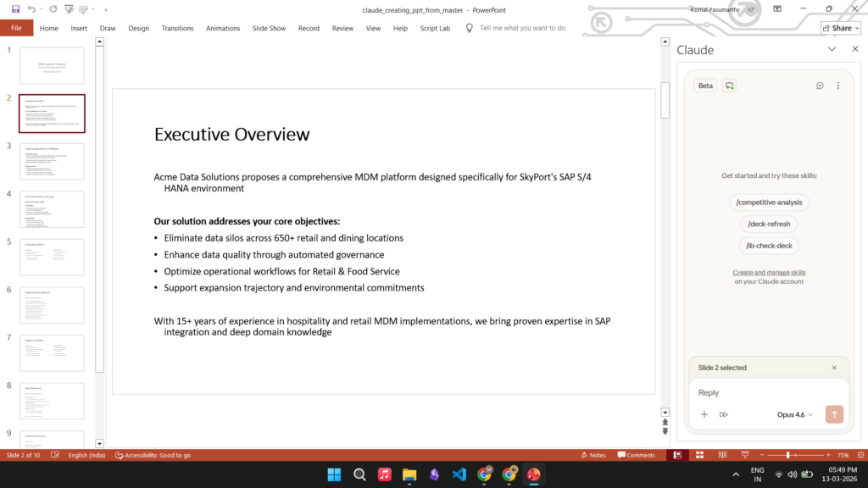
Task: Expand the Claude task pane options chevron
Action: (832, 50)
